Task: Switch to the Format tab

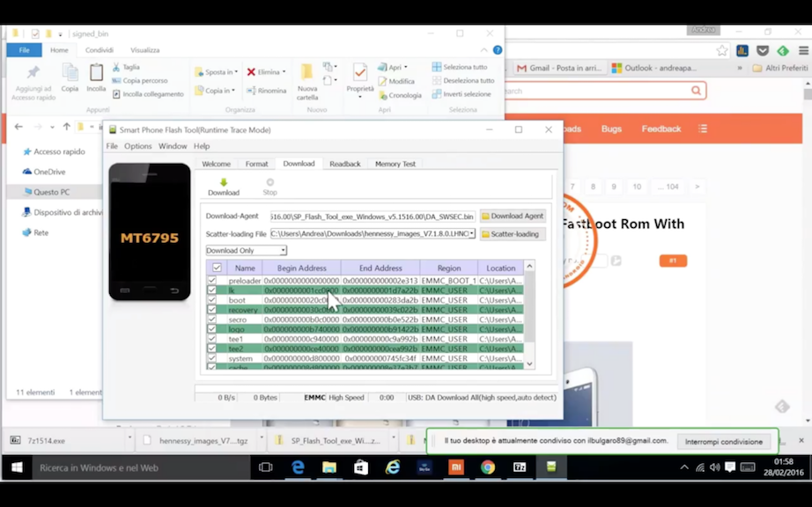Action: point(257,164)
